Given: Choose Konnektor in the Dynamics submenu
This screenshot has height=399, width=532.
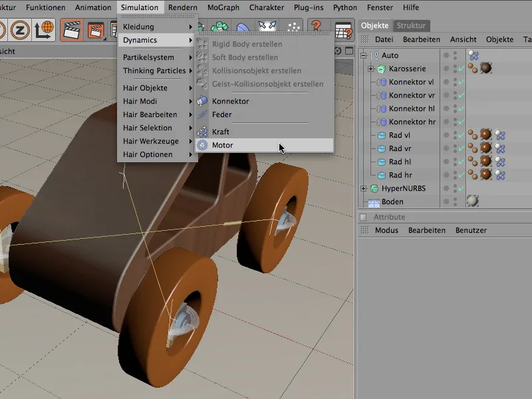Looking at the screenshot, I should 230,101.
